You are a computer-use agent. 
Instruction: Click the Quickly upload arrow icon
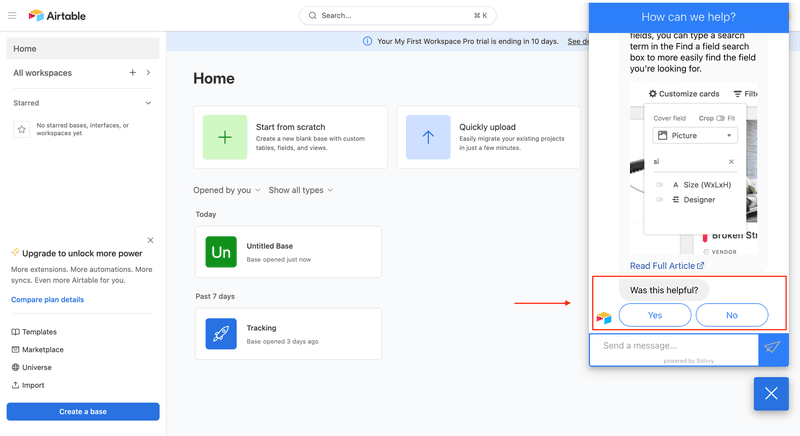(427, 138)
